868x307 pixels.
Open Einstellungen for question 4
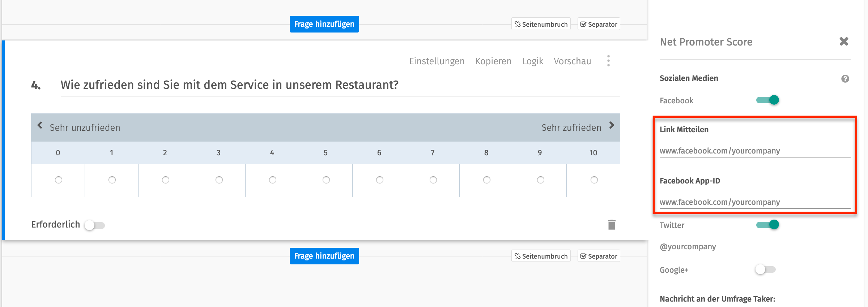437,61
